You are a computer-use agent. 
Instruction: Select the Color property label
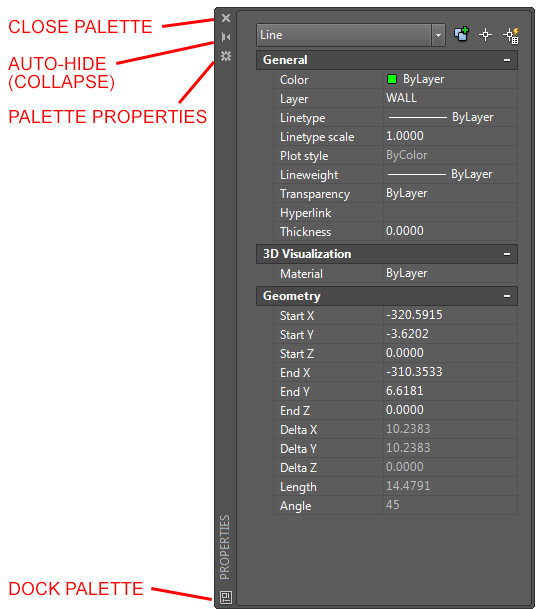(x=294, y=80)
